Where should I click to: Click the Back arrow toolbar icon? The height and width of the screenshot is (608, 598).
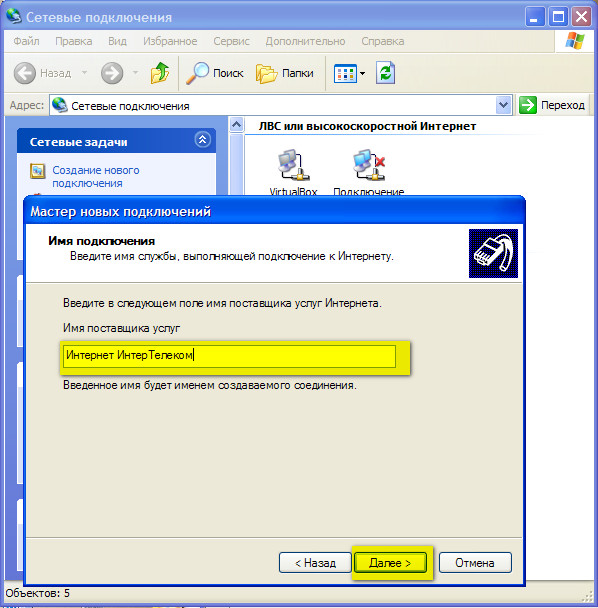tap(24, 73)
